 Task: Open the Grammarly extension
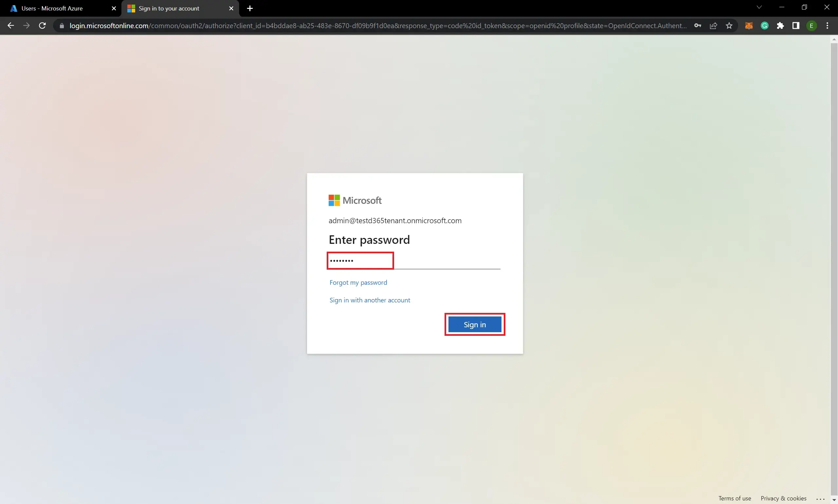click(x=765, y=26)
